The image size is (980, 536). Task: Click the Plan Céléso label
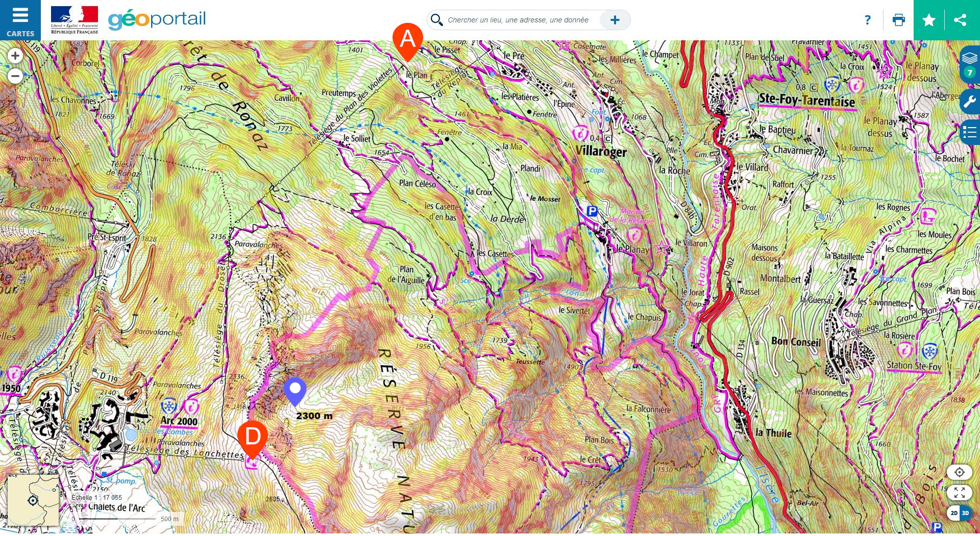tap(418, 184)
